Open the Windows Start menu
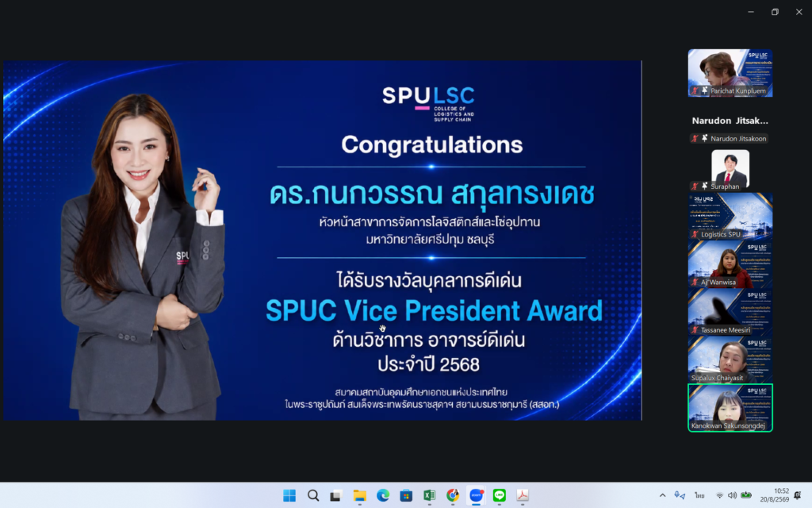 289,495
